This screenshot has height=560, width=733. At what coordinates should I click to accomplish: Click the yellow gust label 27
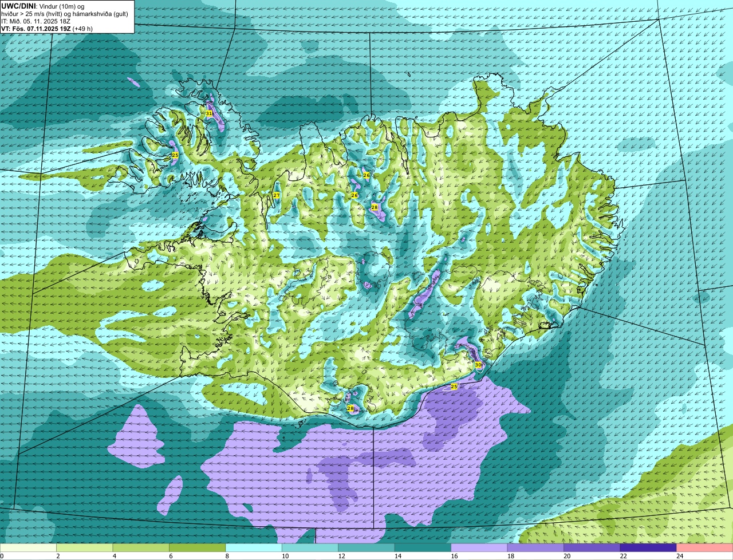click(276, 195)
